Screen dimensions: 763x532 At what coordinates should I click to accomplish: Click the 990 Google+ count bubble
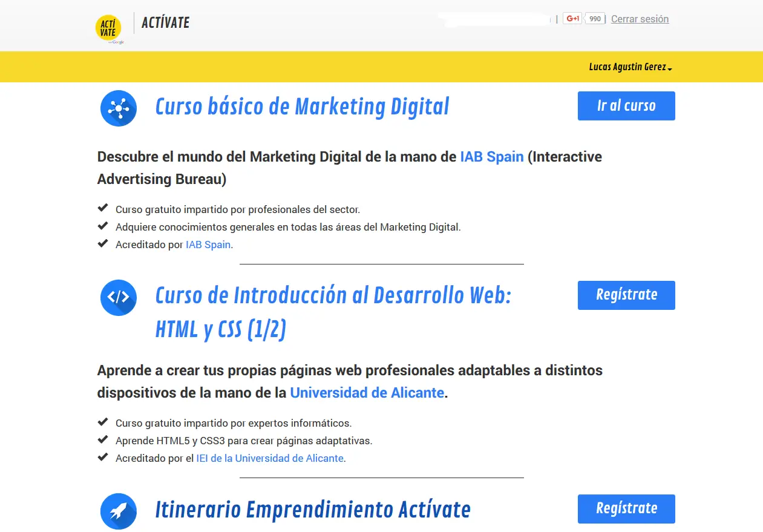coord(595,19)
